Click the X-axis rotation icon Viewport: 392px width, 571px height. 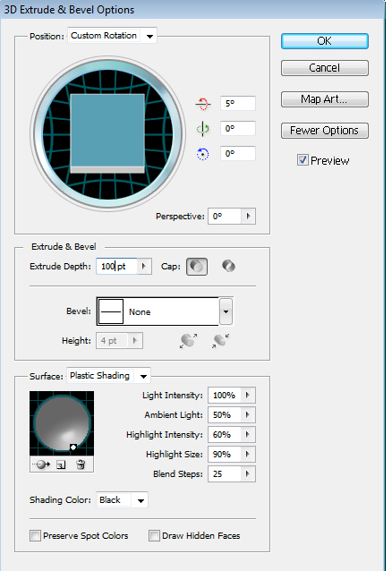tap(203, 104)
